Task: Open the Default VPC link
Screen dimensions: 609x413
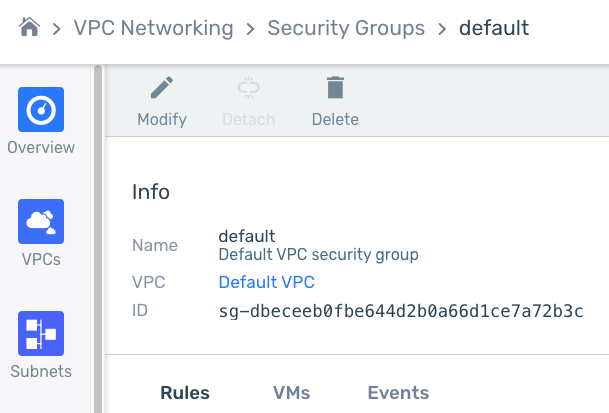Action: 266,282
